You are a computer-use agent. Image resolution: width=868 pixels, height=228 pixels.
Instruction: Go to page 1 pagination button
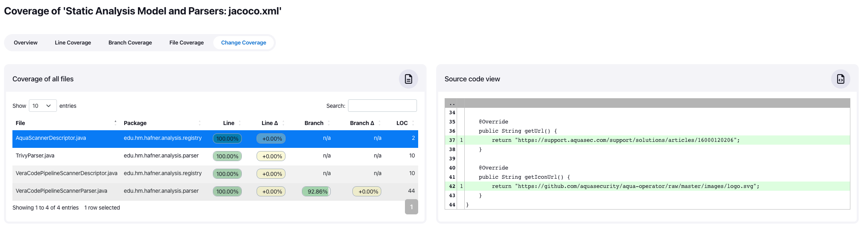pyautogui.click(x=411, y=207)
